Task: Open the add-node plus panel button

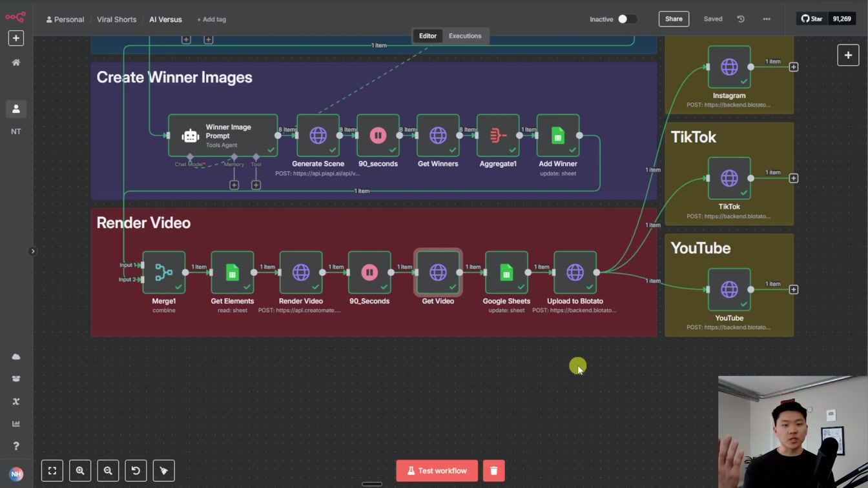Action: [x=848, y=55]
